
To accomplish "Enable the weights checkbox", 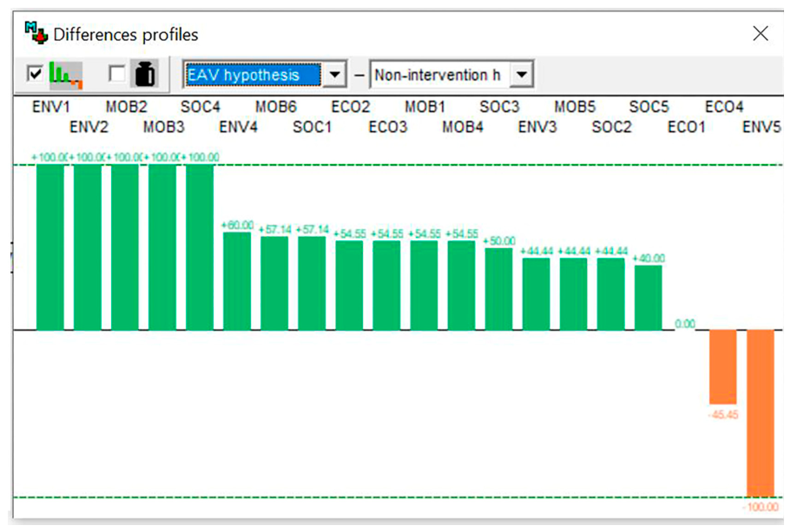I will click(x=117, y=74).
